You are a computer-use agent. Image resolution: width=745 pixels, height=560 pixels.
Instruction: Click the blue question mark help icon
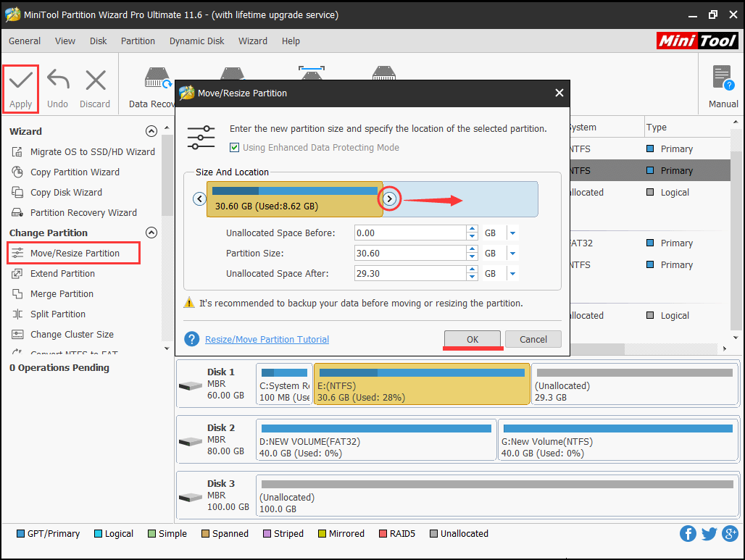tap(191, 339)
